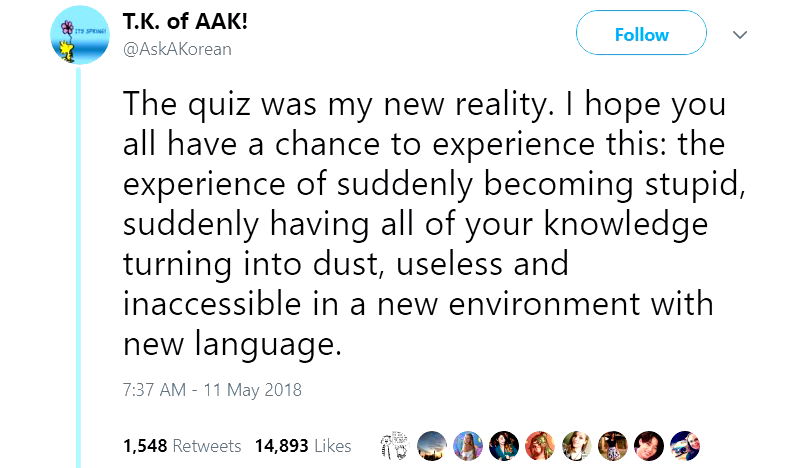Open the last liker avatar on the right
Viewport: 800px width, 468px height.
[x=685, y=445]
